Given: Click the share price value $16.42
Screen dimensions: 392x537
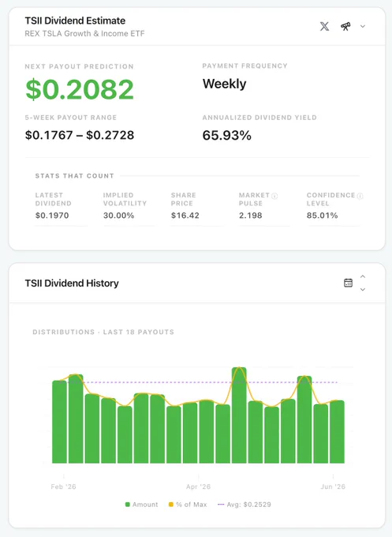Looking at the screenshot, I should (x=185, y=216).
